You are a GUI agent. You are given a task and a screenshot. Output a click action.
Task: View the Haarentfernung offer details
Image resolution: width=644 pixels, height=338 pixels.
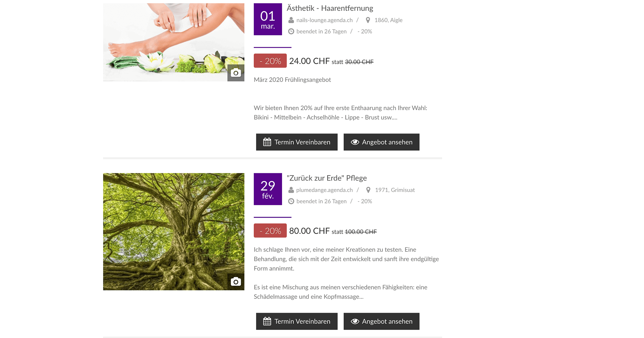point(381,142)
